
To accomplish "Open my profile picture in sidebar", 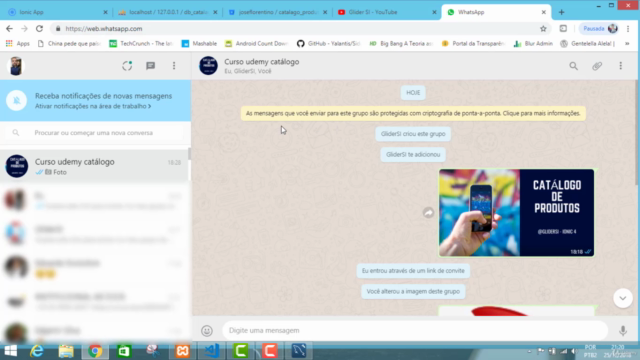I will [x=16, y=66].
